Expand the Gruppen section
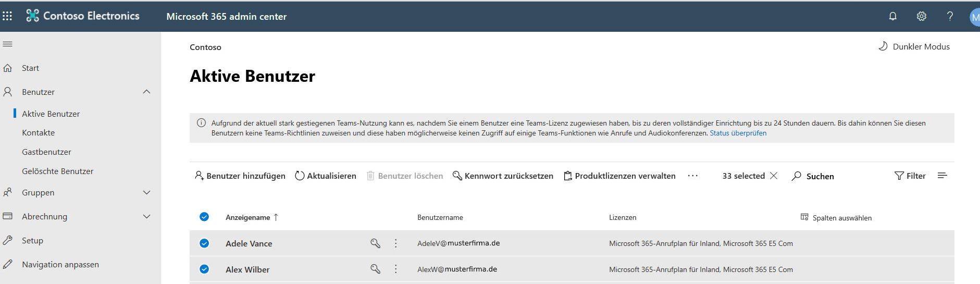The image size is (980, 284). point(146,192)
